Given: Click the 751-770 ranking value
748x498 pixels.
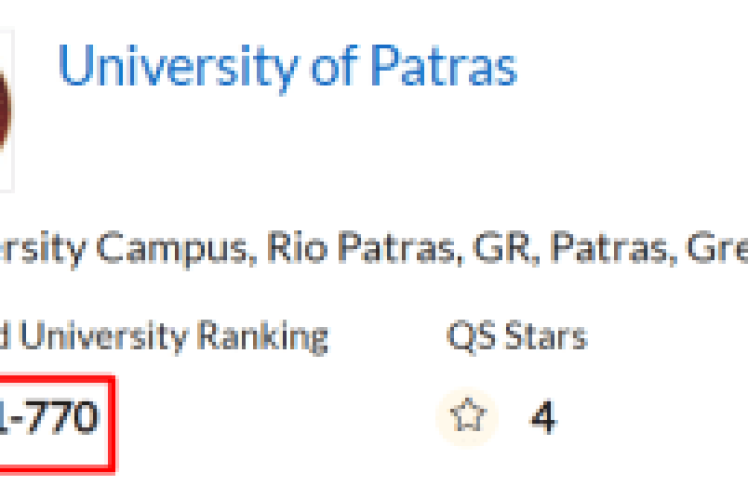Looking at the screenshot, I should click(x=50, y=417).
